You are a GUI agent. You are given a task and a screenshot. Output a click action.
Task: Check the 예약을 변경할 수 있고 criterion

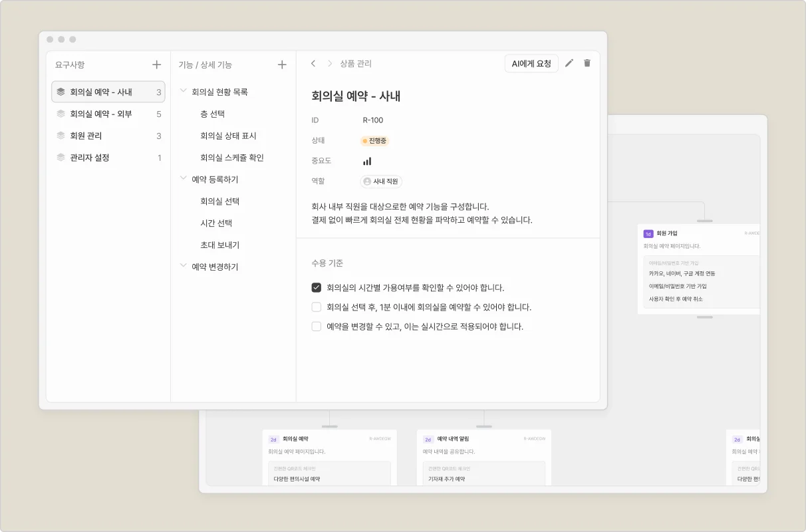(x=317, y=327)
